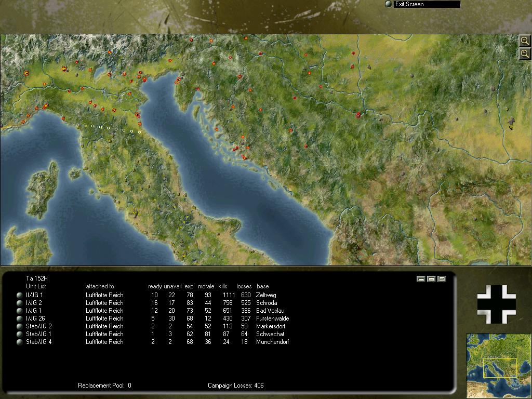
Task: Click the Exit Screen button
Action: click(x=427, y=4)
